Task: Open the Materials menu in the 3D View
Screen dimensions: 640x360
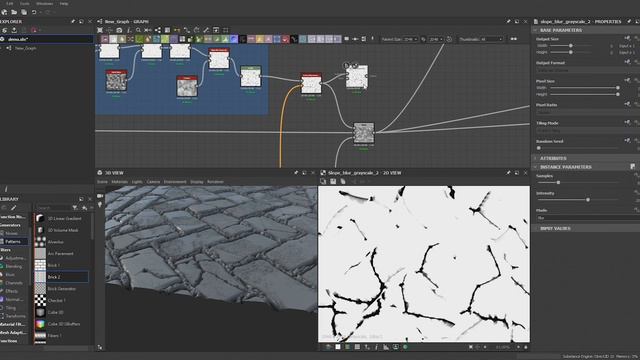Action: [x=120, y=182]
